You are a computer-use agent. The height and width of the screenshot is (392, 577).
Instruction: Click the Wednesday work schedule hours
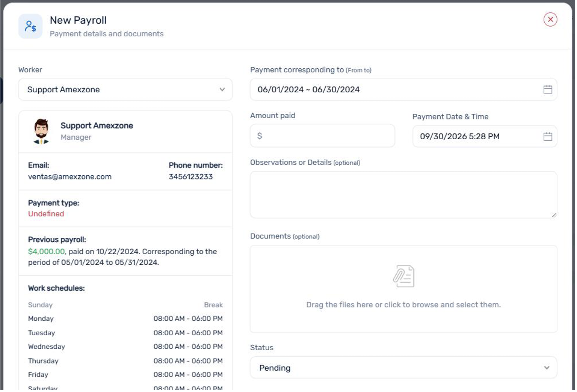coord(188,347)
